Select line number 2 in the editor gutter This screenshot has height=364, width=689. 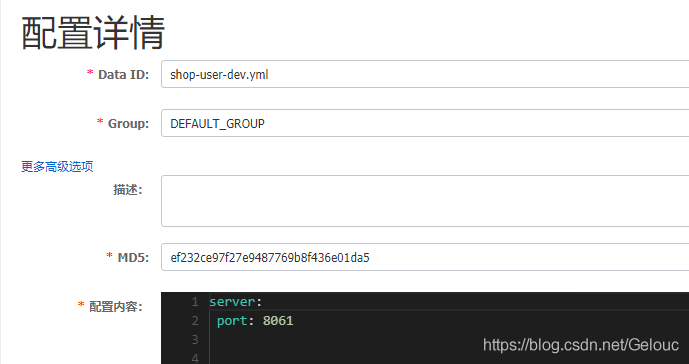pos(195,321)
